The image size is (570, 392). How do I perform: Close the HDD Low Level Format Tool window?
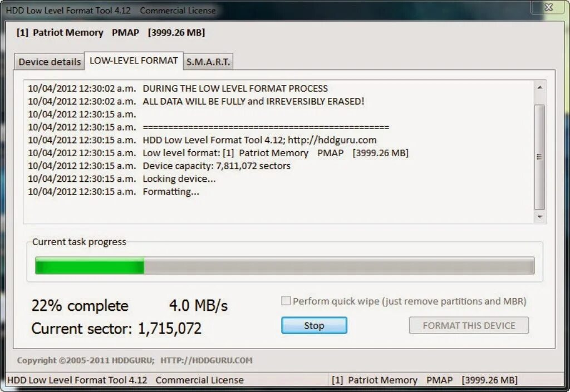pos(549,7)
